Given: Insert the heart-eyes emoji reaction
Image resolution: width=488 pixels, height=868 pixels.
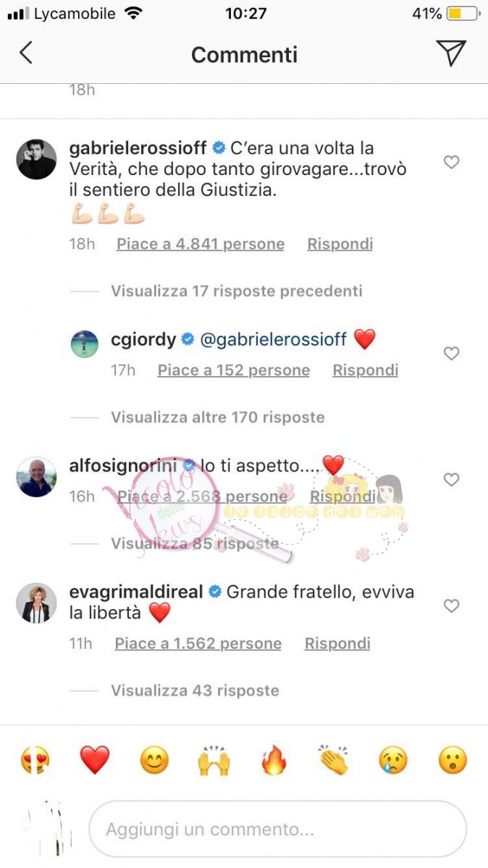Looking at the screenshot, I should (35, 760).
